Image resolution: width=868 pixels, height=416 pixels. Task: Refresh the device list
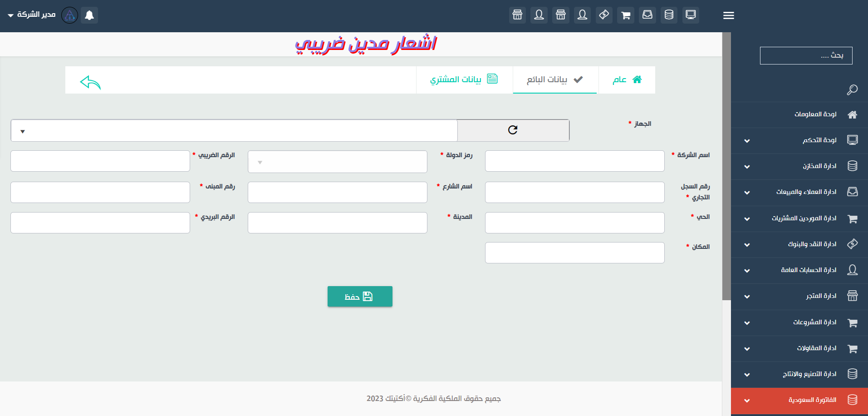coord(513,130)
